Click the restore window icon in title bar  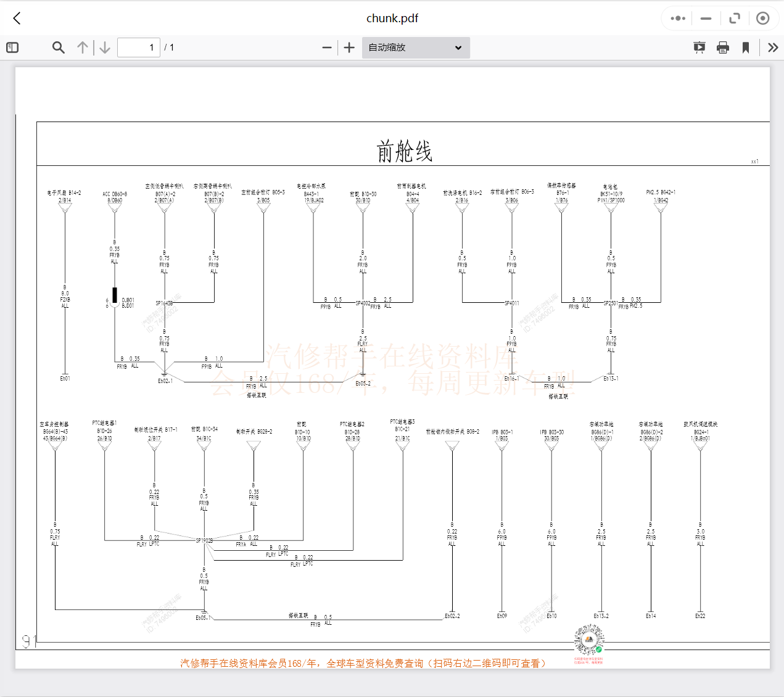pos(734,19)
